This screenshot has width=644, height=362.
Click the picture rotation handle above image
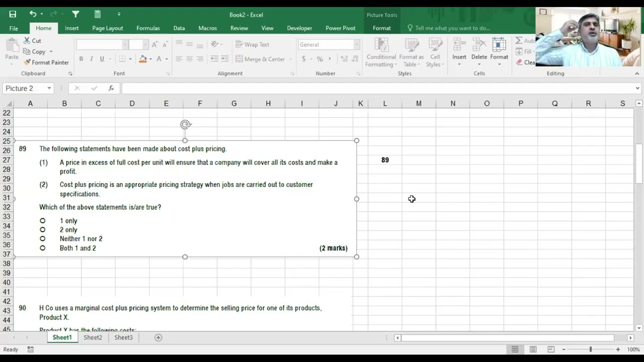click(x=185, y=124)
